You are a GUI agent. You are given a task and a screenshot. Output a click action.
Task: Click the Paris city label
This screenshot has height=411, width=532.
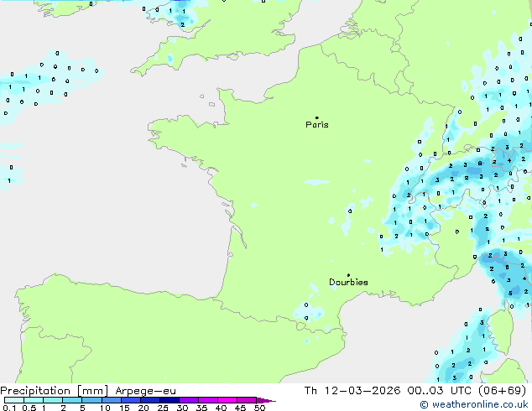(x=317, y=125)
